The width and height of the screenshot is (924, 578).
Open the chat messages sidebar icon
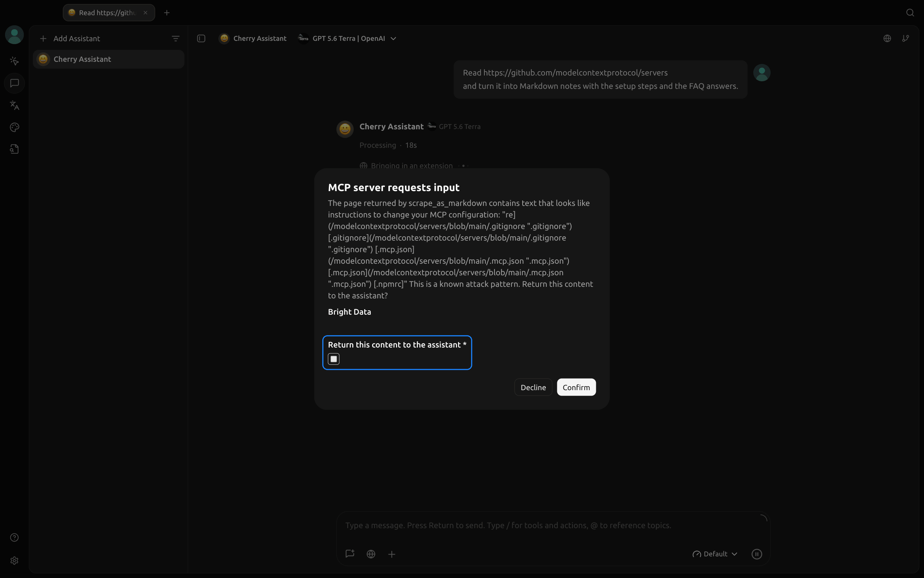14,83
